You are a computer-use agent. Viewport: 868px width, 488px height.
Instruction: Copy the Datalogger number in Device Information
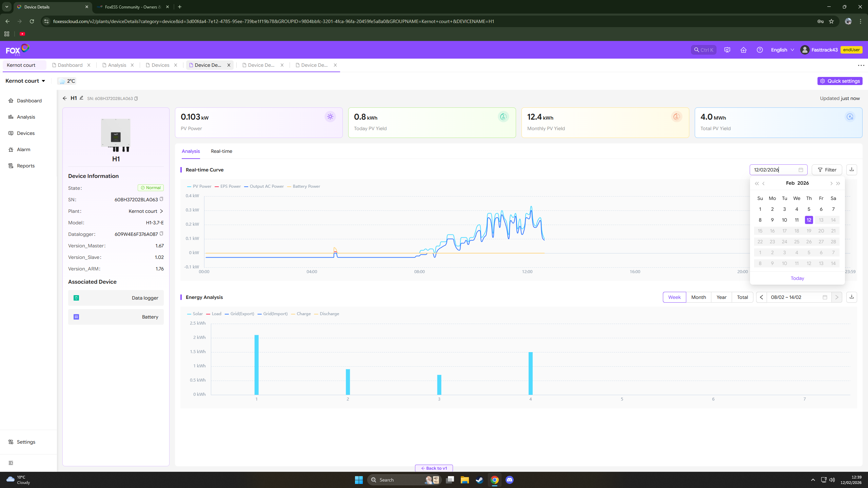[161, 234]
